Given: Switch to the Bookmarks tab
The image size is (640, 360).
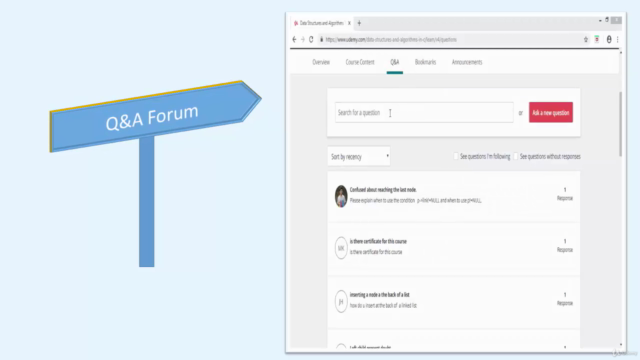Looking at the screenshot, I should click(425, 62).
